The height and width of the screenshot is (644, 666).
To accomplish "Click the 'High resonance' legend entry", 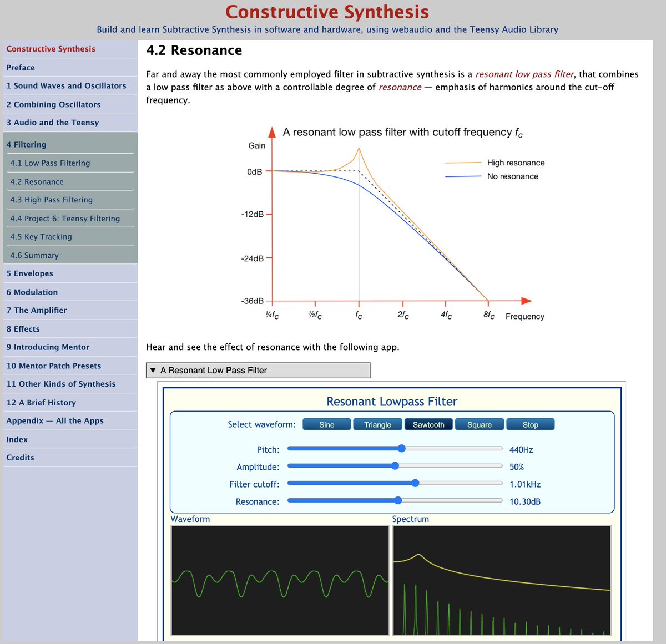I will click(x=495, y=163).
